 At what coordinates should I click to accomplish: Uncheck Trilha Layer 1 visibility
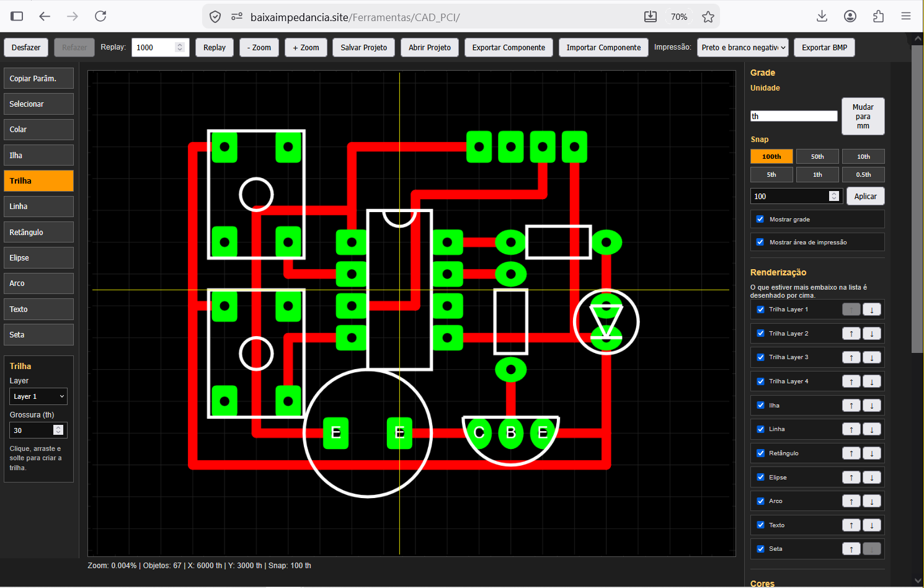pyautogui.click(x=760, y=310)
